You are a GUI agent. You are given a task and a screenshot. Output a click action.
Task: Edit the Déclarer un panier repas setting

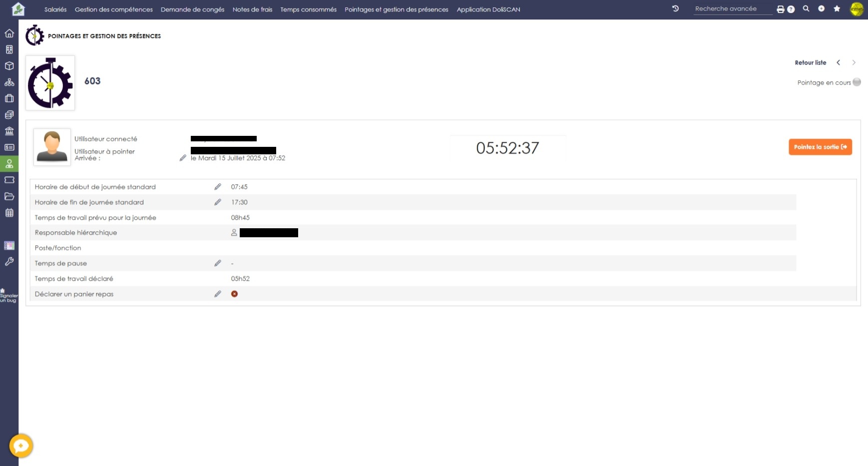coord(218,294)
